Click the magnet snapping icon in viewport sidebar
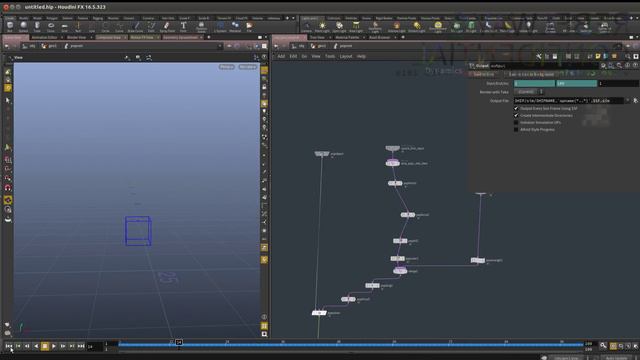 click(x=8, y=188)
